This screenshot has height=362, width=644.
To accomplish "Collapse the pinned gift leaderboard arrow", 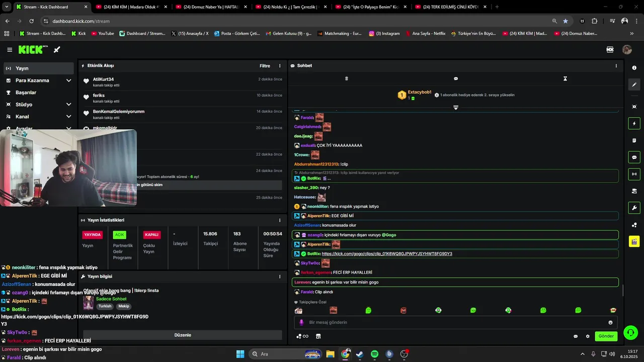I will 456,108.
